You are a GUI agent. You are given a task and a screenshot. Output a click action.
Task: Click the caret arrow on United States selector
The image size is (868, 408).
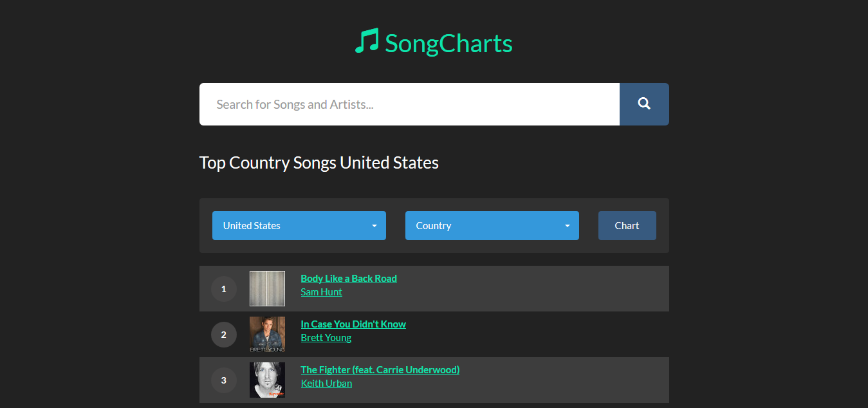point(374,226)
